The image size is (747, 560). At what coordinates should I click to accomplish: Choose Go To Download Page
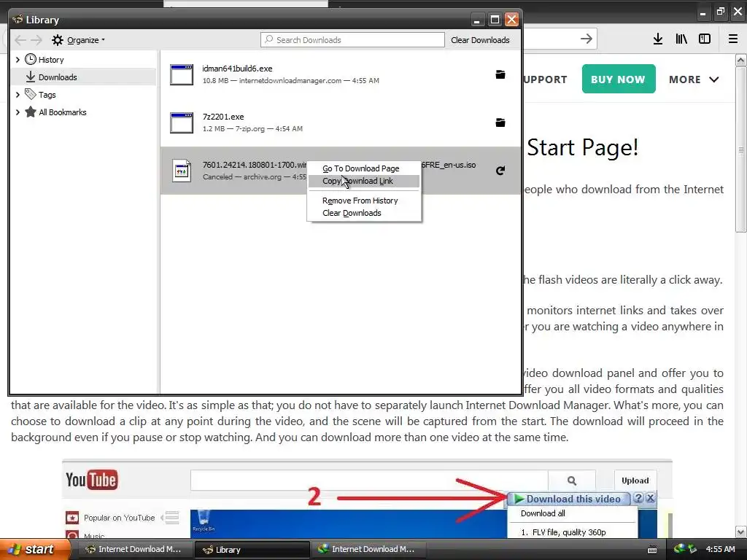[x=364, y=168]
